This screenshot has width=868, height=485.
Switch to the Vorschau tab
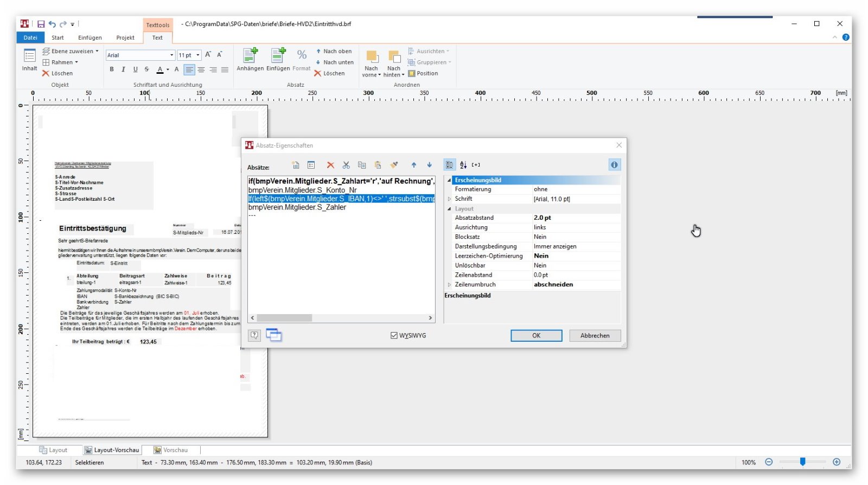coord(170,450)
